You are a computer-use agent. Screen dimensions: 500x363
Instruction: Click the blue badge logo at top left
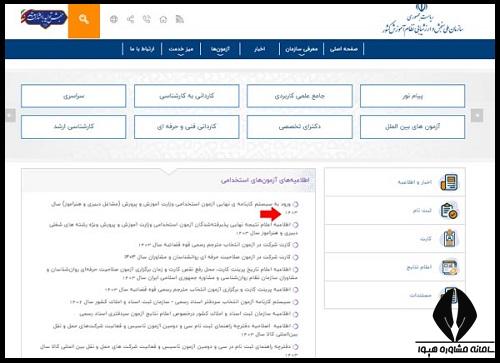point(44,18)
